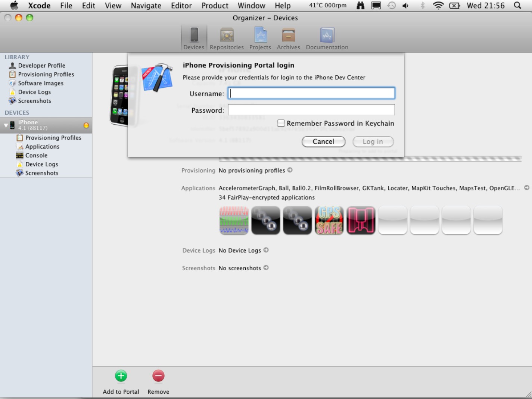Open the Archives organizer section
The height and width of the screenshot is (399, 532).
coord(288,38)
